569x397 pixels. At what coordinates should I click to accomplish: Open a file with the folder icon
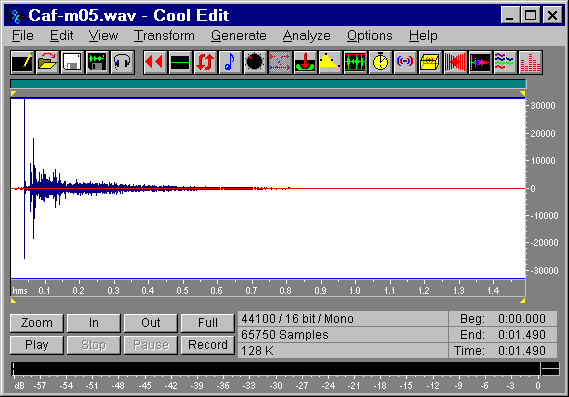click(x=47, y=62)
